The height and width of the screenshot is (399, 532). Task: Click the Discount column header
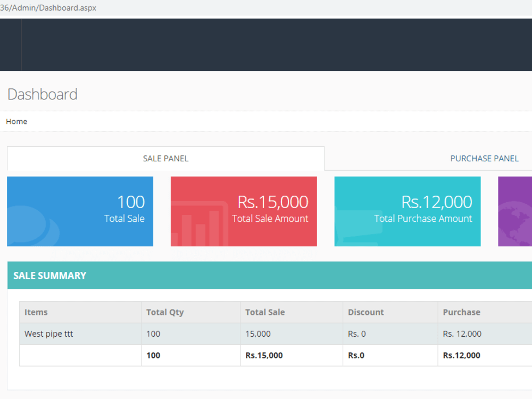point(390,312)
